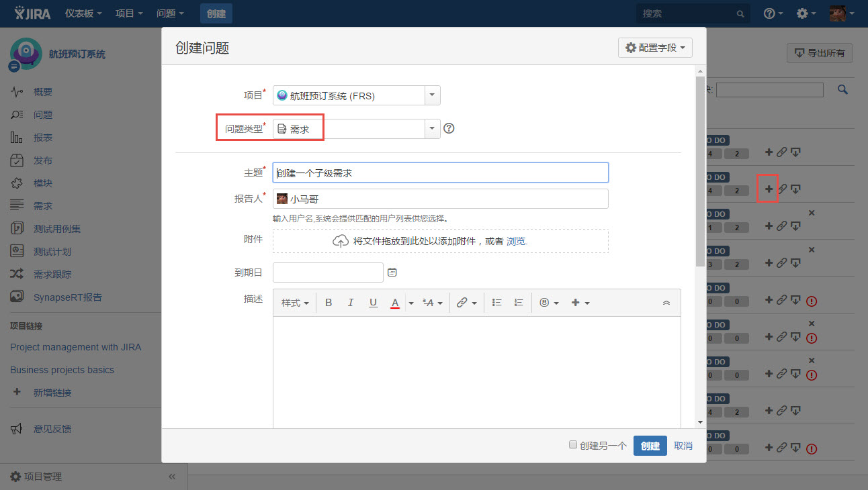The height and width of the screenshot is (490, 868).
Task: Open Project management with JIRA link
Action: [x=75, y=347]
